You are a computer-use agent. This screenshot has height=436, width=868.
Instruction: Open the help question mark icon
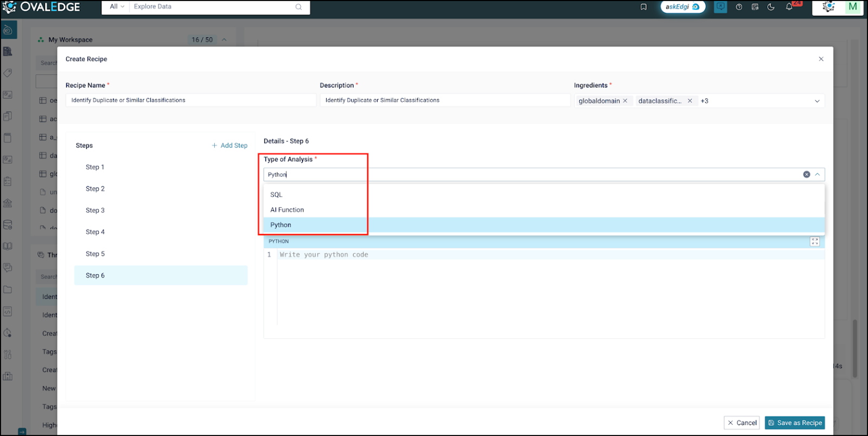(x=739, y=7)
